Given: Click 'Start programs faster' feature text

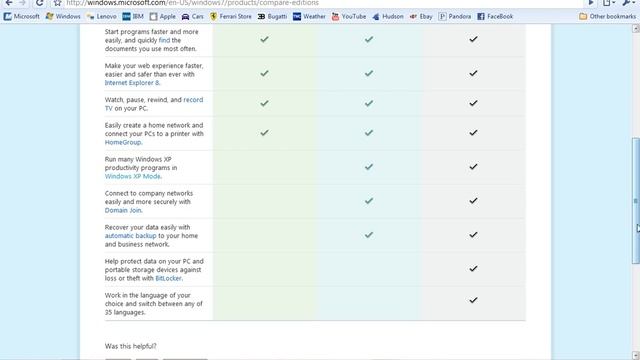Looking at the screenshot, I should 151,40.
